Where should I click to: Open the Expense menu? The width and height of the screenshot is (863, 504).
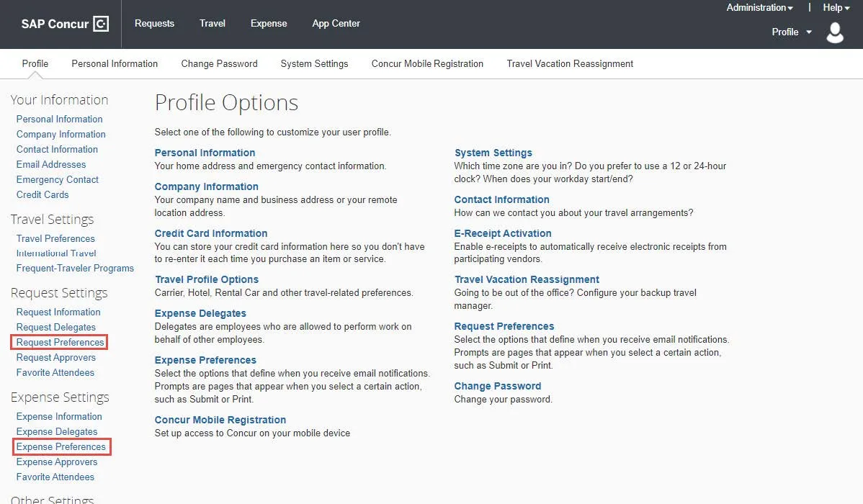point(269,24)
